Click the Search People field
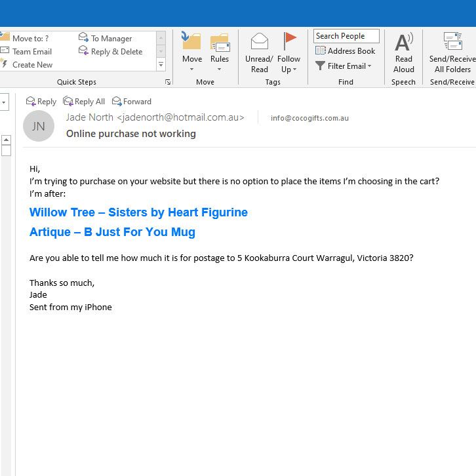The image size is (476, 476). 346,36
